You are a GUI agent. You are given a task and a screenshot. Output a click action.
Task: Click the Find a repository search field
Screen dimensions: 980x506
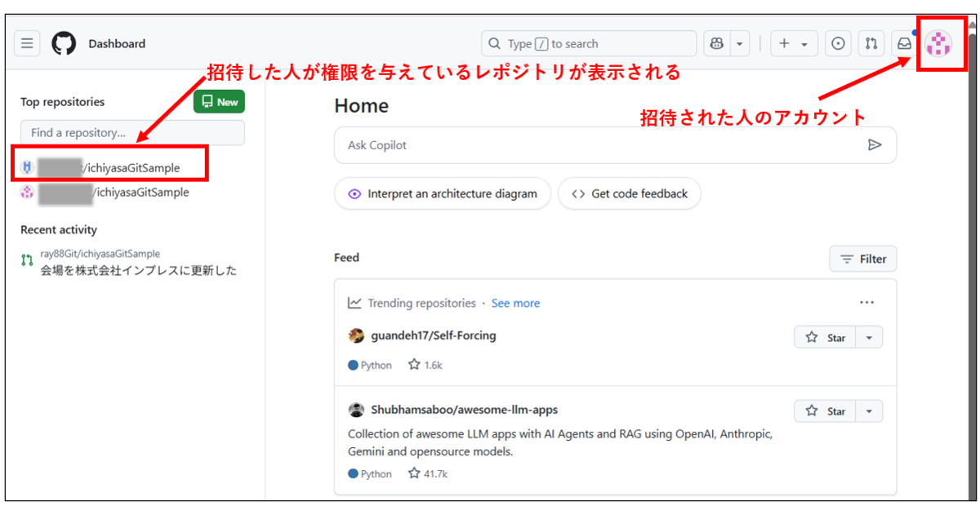tap(131, 132)
